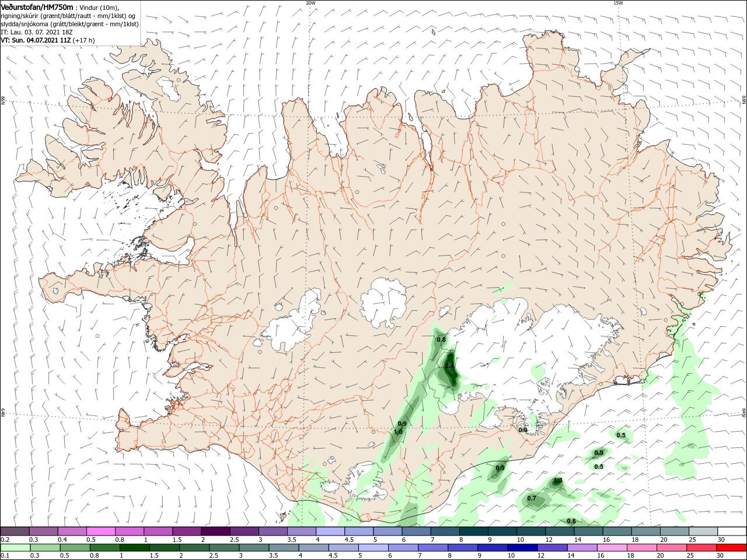Pick the darkest green lower swatch between 1 and 1.5
Screen dimensions: 747x560
pos(134,548)
